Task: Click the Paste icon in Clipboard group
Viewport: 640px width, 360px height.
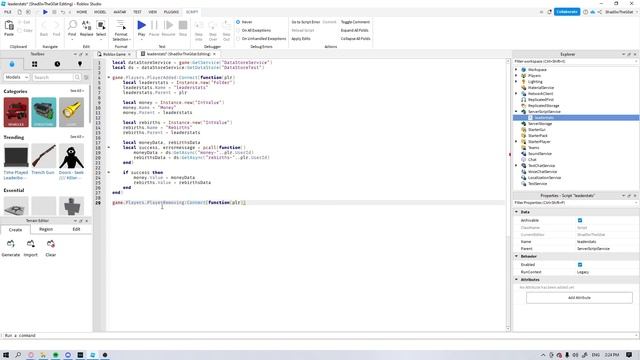Action: pos(9,26)
